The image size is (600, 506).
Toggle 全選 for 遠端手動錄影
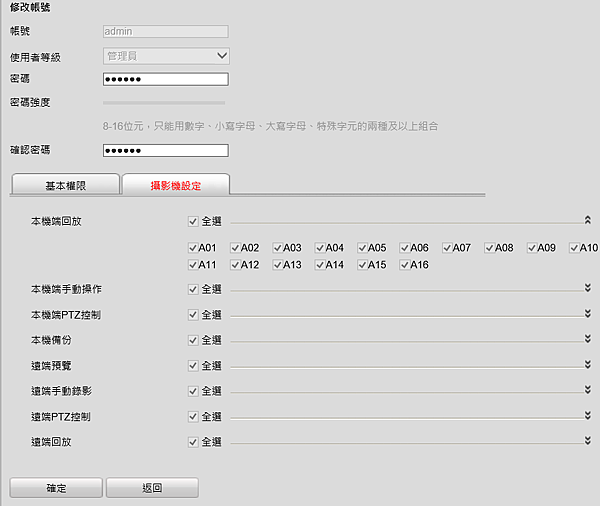(x=193, y=391)
